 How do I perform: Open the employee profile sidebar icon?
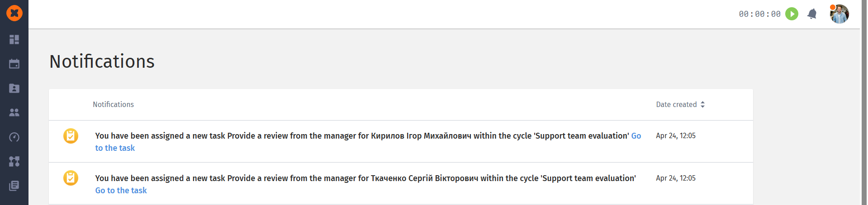click(14, 88)
